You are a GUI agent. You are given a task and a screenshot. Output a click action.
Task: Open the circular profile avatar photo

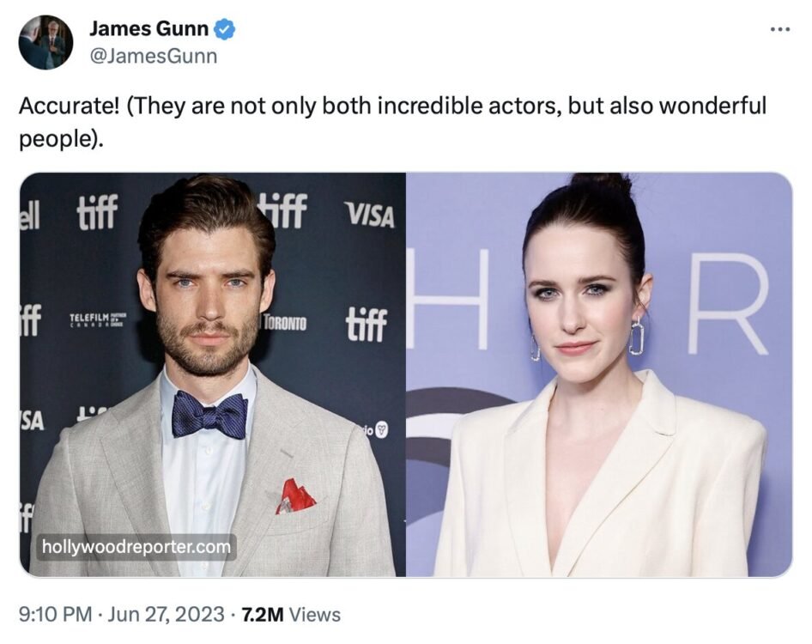[45, 42]
